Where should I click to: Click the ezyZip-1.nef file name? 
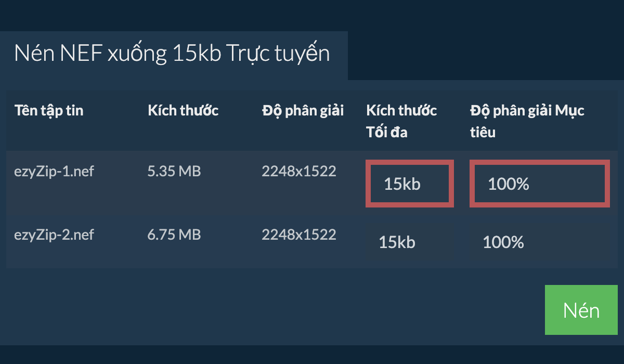[x=54, y=171]
